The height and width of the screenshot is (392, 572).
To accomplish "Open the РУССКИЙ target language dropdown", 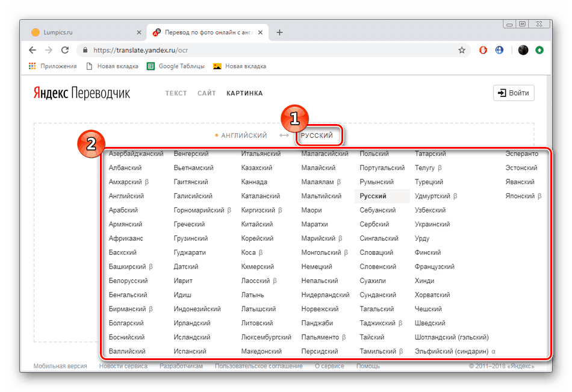I will (x=317, y=135).
